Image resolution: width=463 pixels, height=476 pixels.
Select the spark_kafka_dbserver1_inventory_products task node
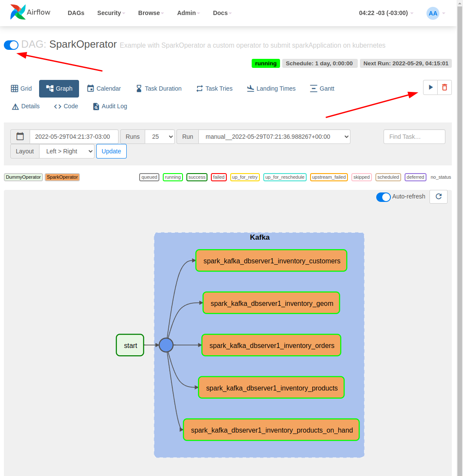(x=271, y=388)
